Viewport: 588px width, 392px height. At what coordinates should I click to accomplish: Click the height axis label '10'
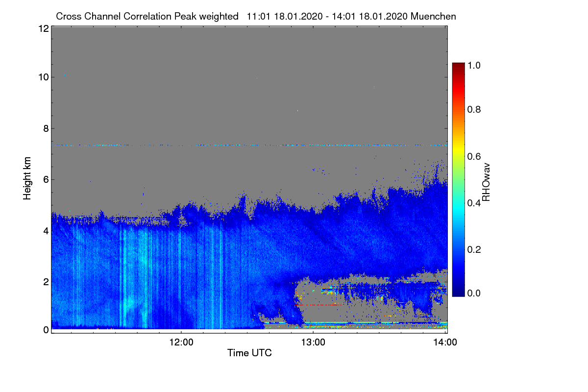tap(43, 77)
